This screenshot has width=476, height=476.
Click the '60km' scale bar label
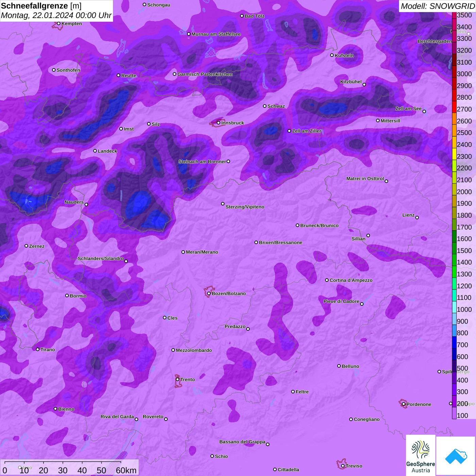pos(126,470)
